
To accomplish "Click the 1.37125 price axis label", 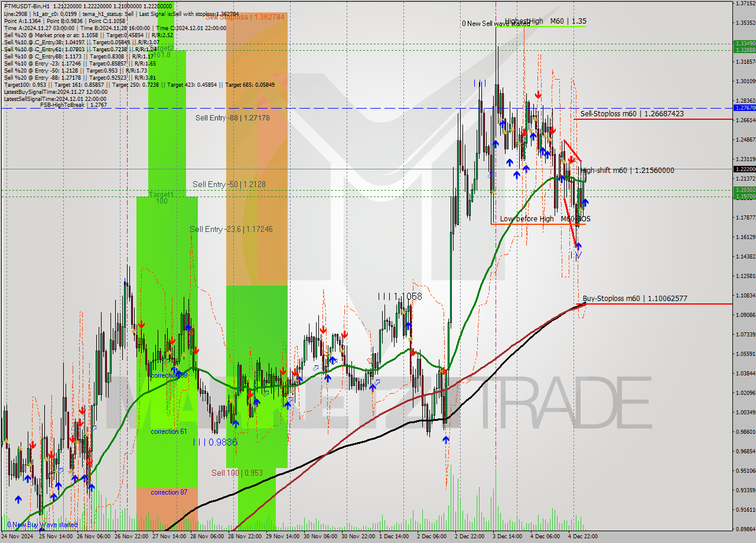I will click(x=745, y=4).
